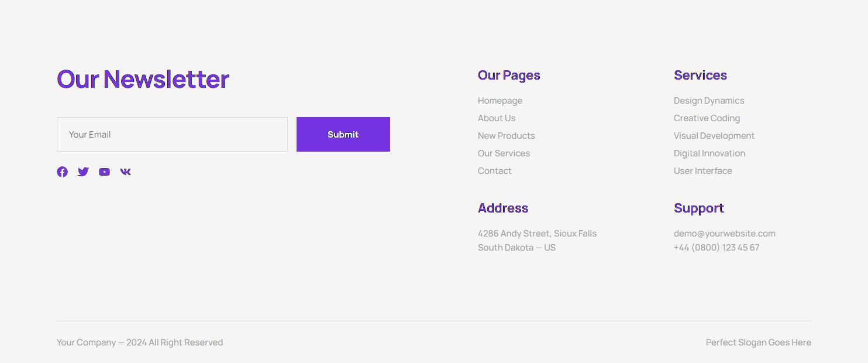
Task: Click the YouTube channel icon
Action: click(x=104, y=172)
